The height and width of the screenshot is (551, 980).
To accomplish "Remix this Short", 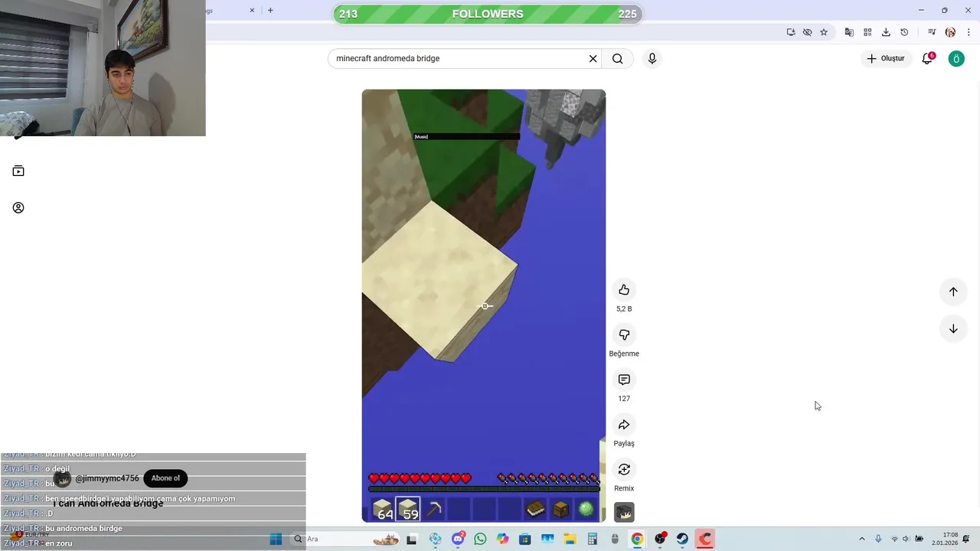I will [x=624, y=469].
